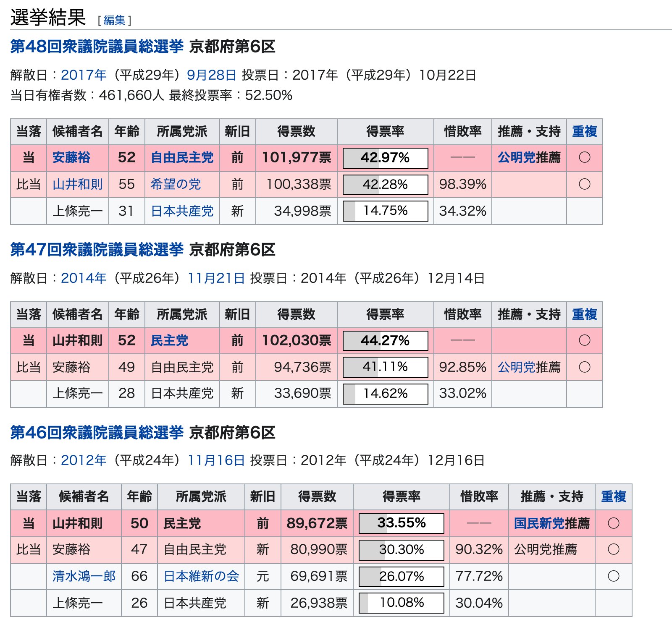Open the 希望の党 party link
This screenshot has height=627, width=672.
click(x=176, y=184)
